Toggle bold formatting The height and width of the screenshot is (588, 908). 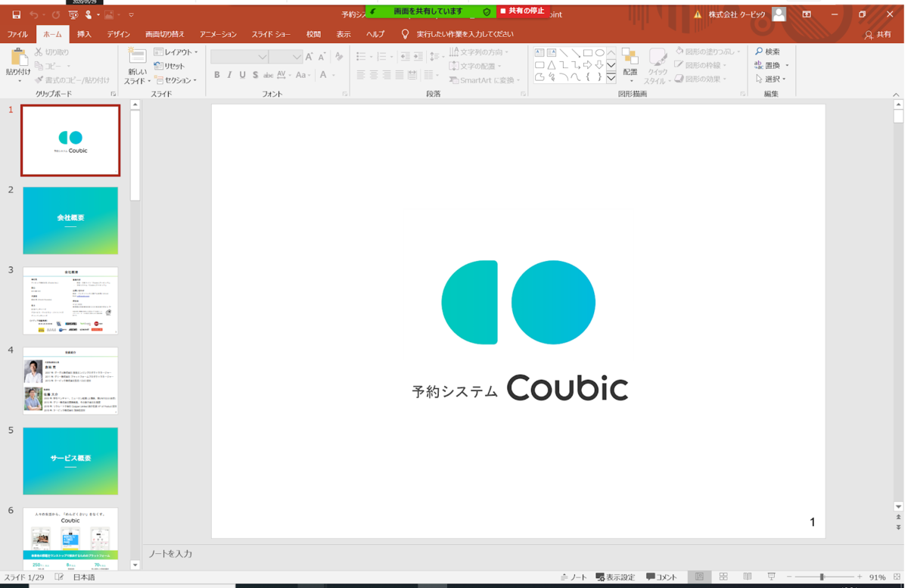[x=217, y=75]
